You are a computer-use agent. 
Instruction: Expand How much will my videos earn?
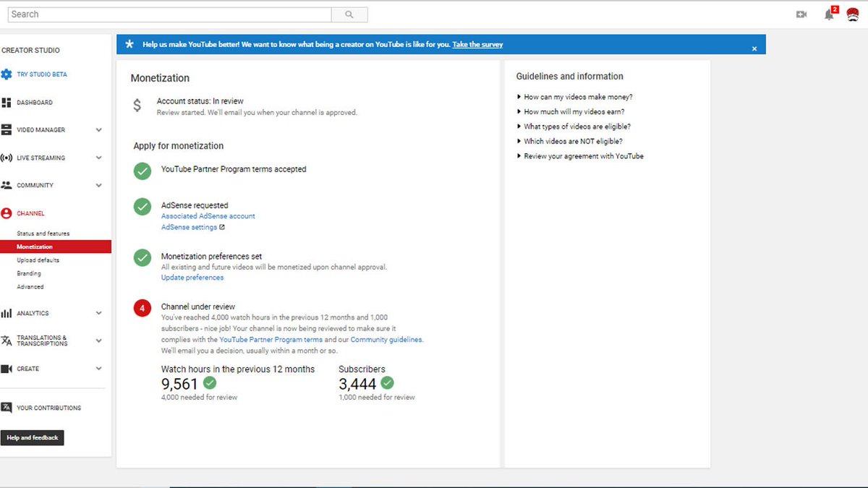[571, 112]
